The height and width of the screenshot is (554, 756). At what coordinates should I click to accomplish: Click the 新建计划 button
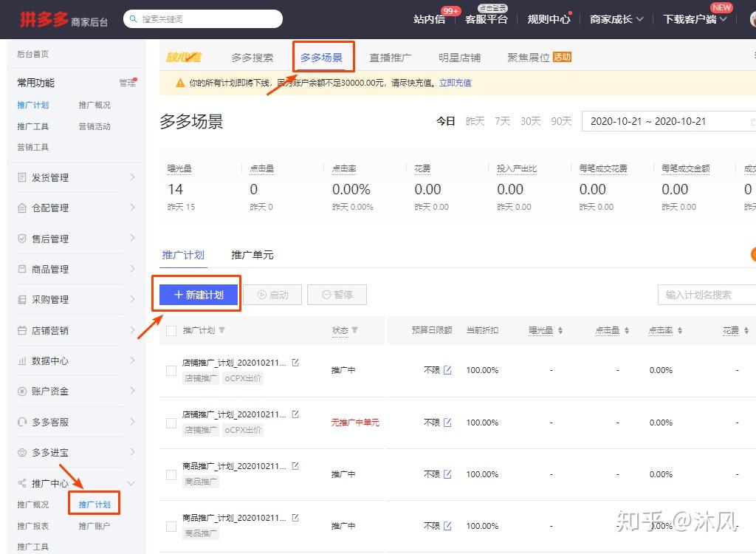point(199,295)
